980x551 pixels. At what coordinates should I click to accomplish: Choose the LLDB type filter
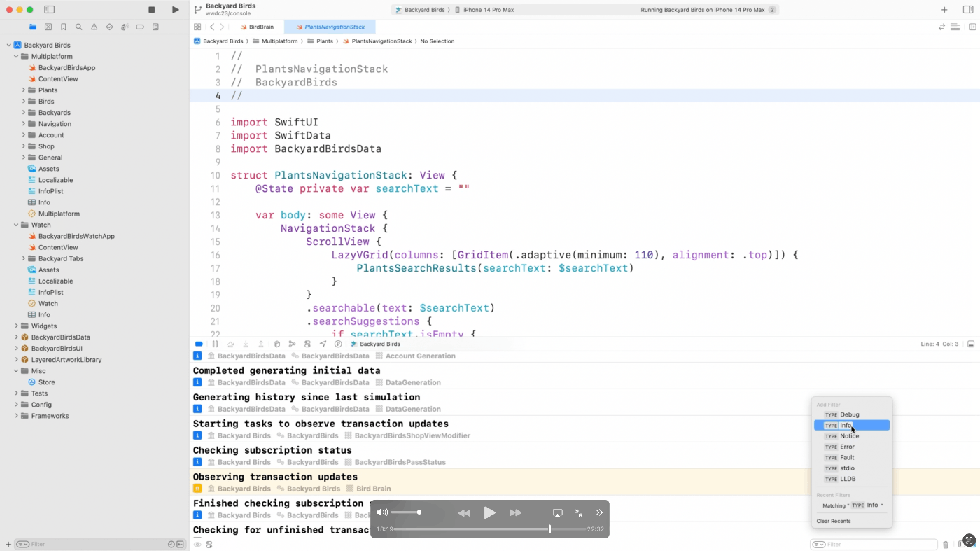click(x=852, y=479)
